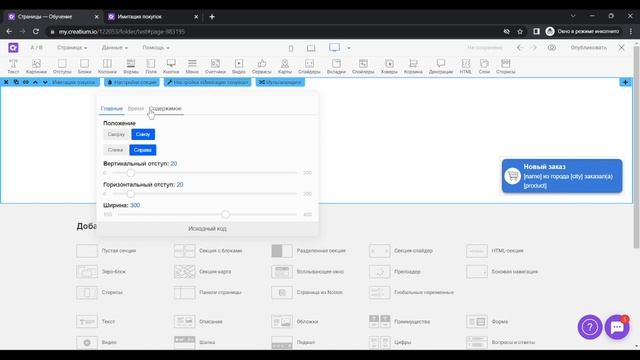Screen dimensions: 640x360
Task: Add a Разделенная секция
Action: (309, 251)
